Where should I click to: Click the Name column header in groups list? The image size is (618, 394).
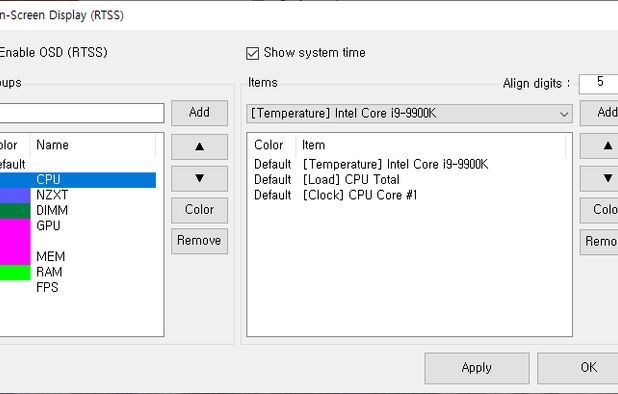point(93,145)
